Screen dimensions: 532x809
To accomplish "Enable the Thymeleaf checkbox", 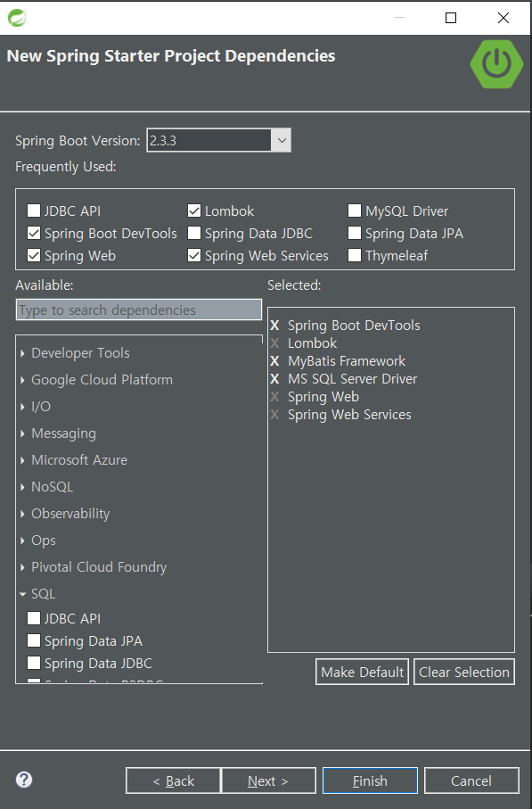I will coord(355,255).
